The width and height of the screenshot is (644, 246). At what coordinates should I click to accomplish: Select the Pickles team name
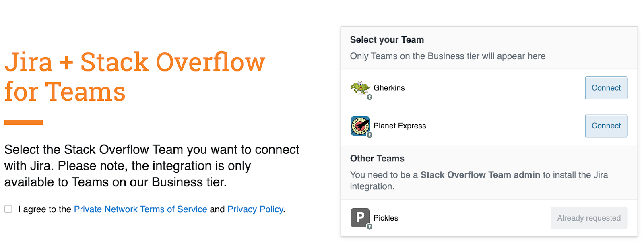(386, 218)
